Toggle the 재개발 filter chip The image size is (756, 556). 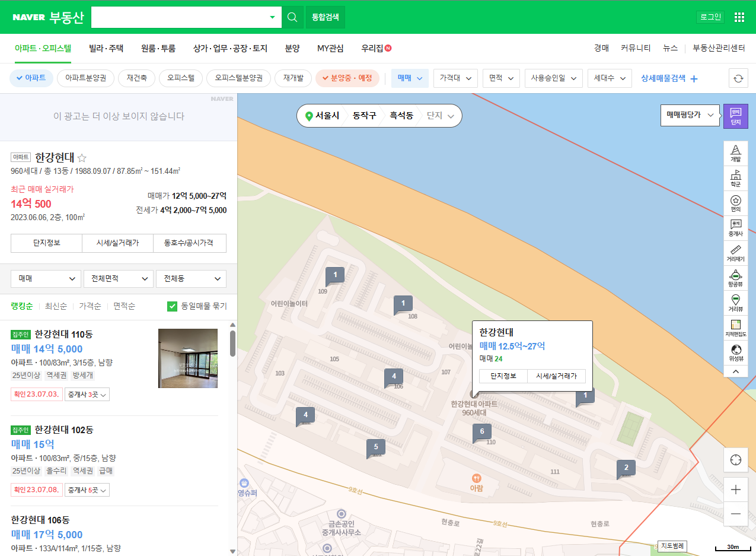pyautogui.click(x=293, y=78)
